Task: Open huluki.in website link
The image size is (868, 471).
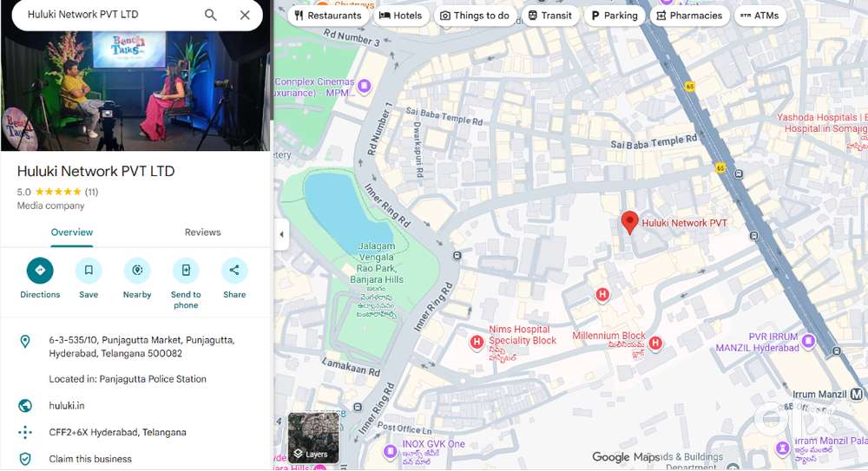Action: pyautogui.click(x=67, y=406)
